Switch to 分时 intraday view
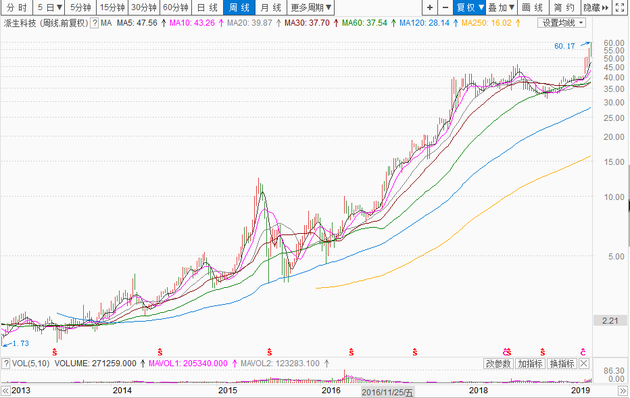Image resolution: width=630 pixels, height=398 pixels. 16,7
